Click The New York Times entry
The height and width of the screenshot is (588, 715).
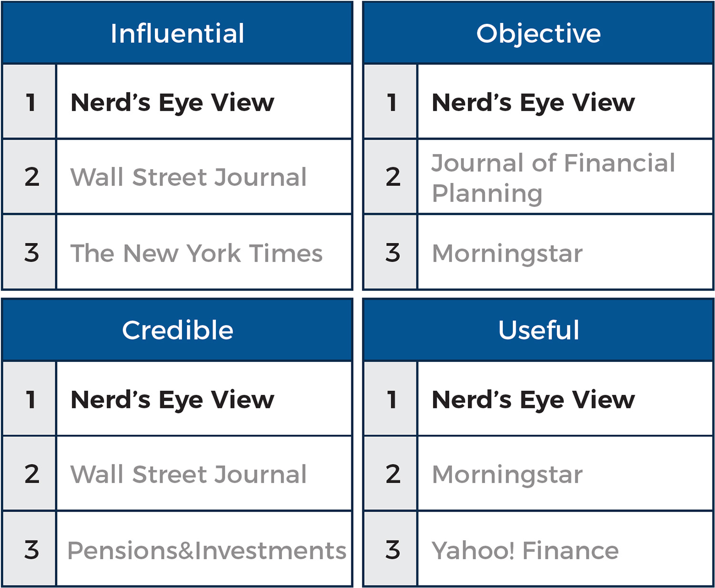pos(196,253)
